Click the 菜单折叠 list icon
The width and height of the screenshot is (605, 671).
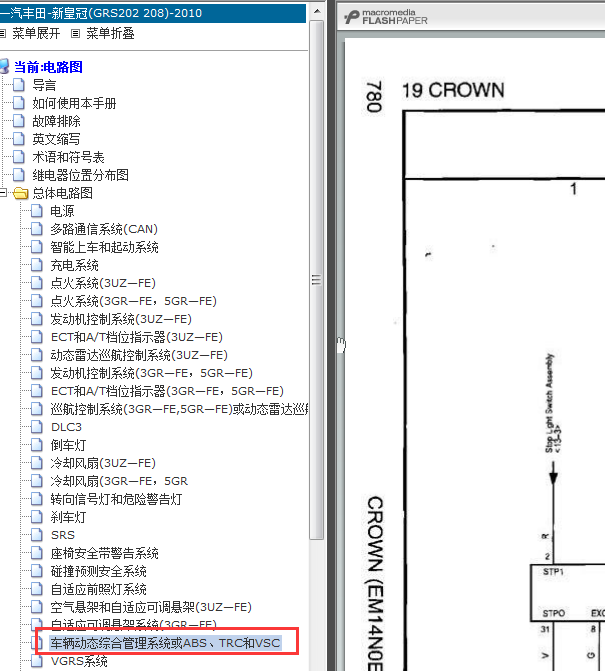pos(75,33)
